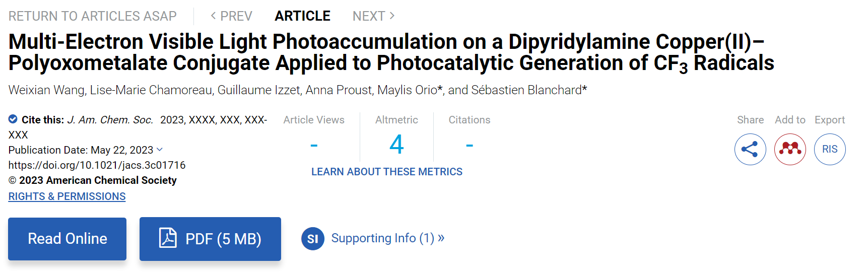Image resolution: width=868 pixels, height=272 pixels.
Task: Open Read Online button
Action: point(67,239)
